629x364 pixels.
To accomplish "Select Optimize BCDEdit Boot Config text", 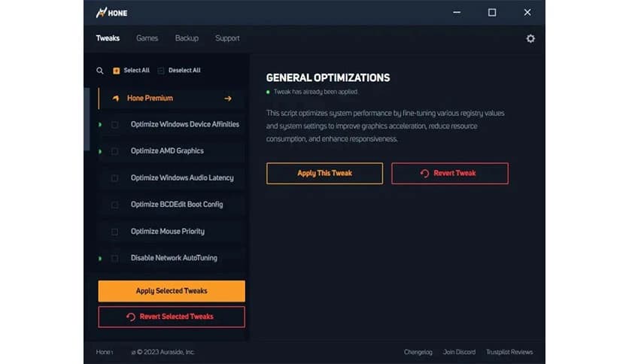I will click(177, 205).
